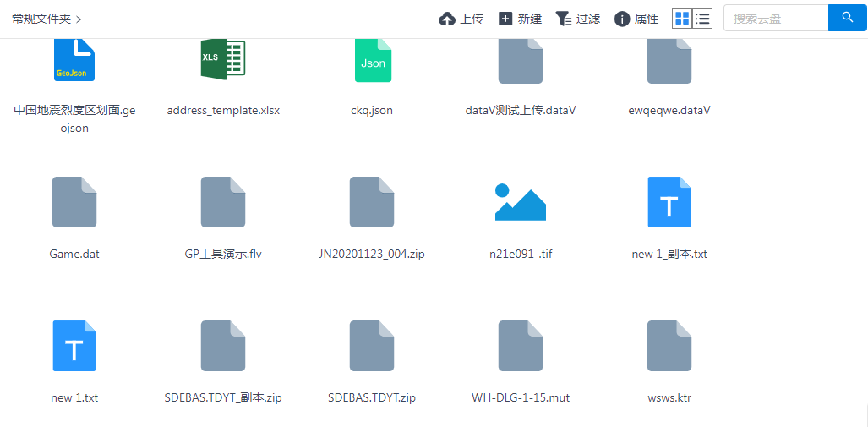Click the address_template.xlsx file name
Image resolution: width=868 pixels, height=427 pixels.
pos(224,110)
